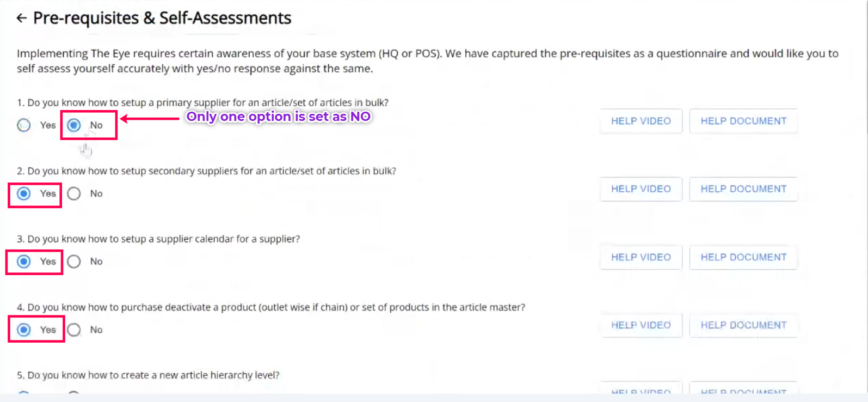868x402 pixels.
Task: Mark No for purchase deactivate product question
Action: tap(74, 330)
